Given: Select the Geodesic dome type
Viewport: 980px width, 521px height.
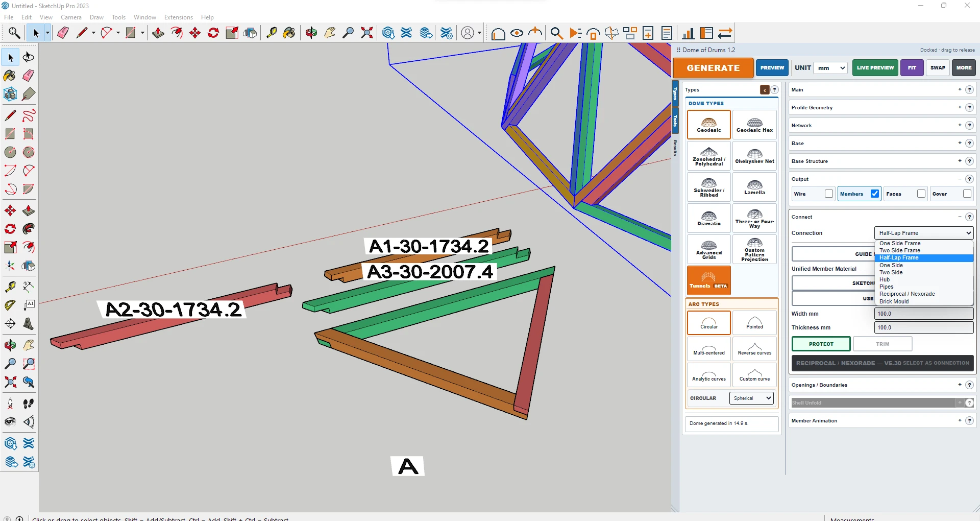Looking at the screenshot, I should coord(709,125).
